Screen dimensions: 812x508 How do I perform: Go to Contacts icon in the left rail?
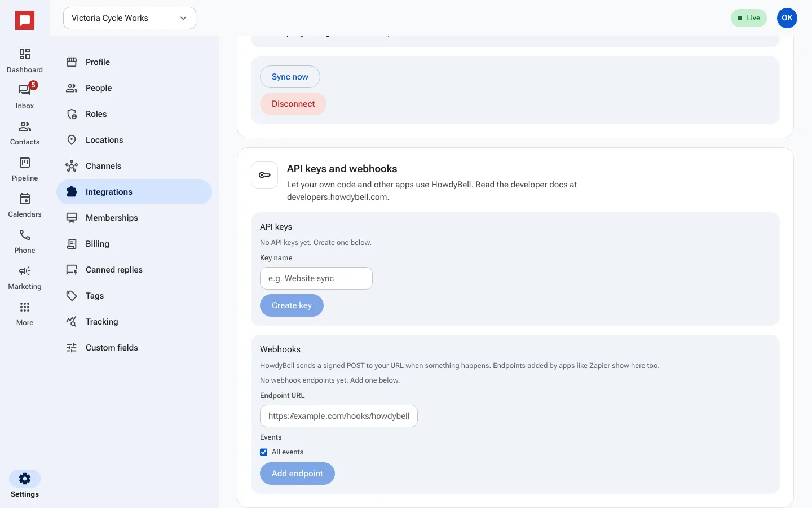pos(25,126)
